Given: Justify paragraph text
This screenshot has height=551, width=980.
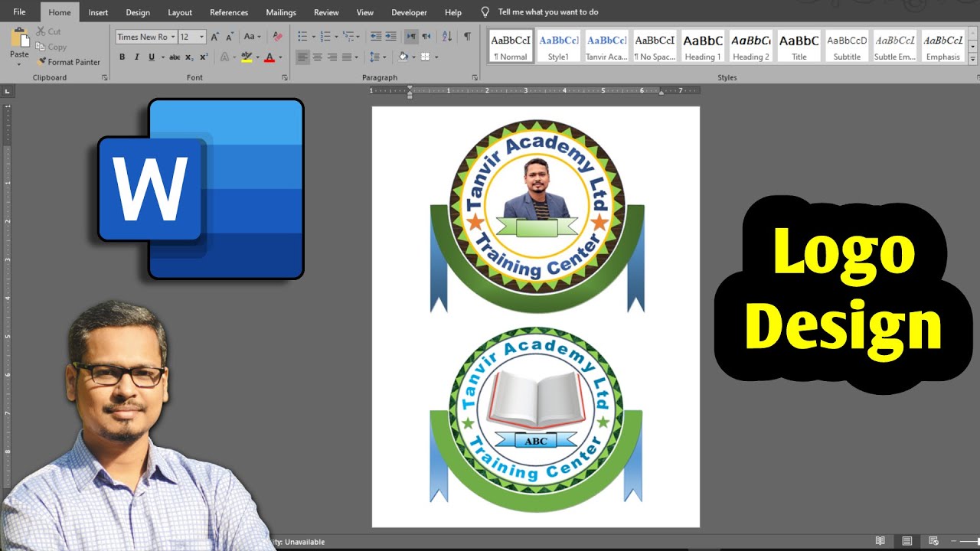Looking at the screenshot, I should [x=347, y=57].
